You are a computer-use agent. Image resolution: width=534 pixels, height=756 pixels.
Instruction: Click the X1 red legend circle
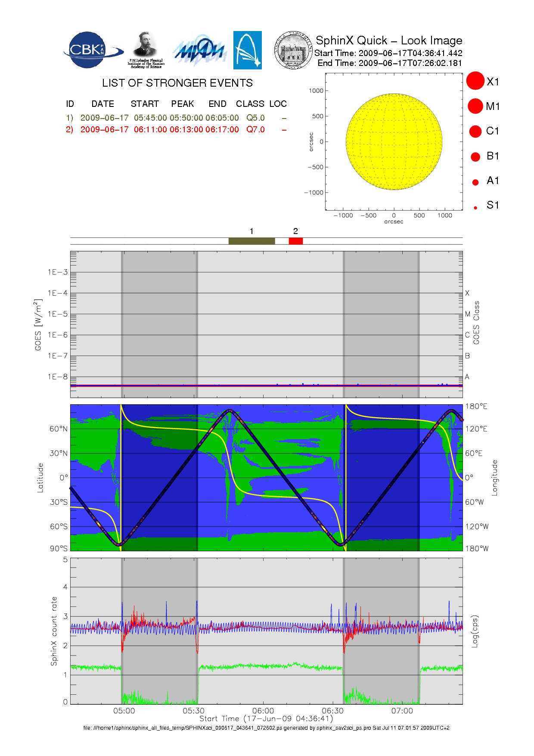coord(475,81)
